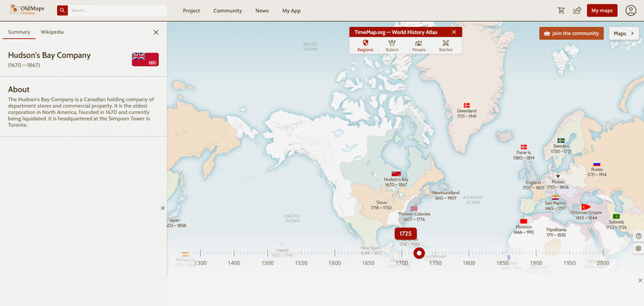644x306 pixels.
Task: Select the People layer icon
Action: tap(419, 45)
